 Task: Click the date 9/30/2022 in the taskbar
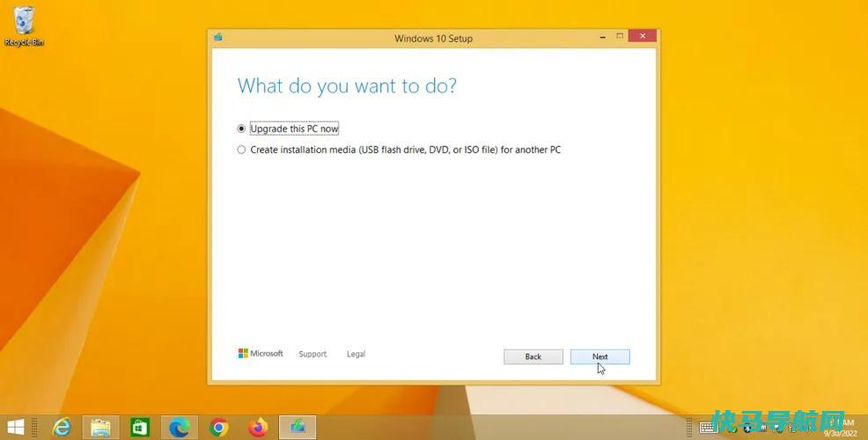coord(841,434)
